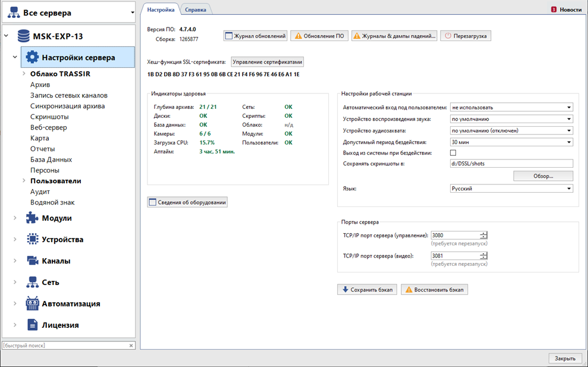588x367 pixels.
Task: Open the Новости notification badge
Action: click(x=554, y=10)
